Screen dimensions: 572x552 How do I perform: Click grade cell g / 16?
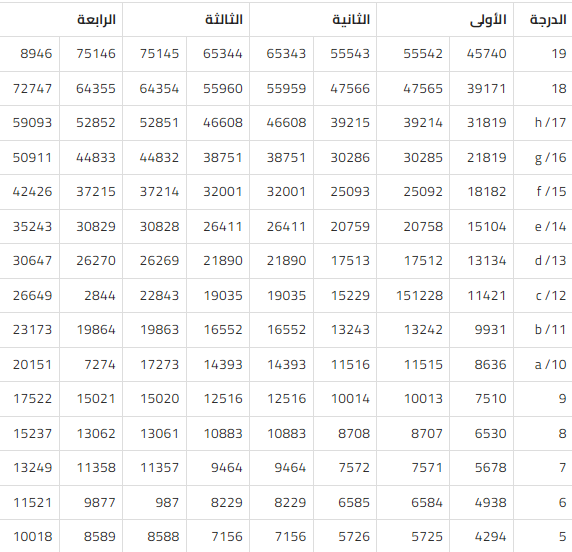pyautogui.click(x=542, y=158)
